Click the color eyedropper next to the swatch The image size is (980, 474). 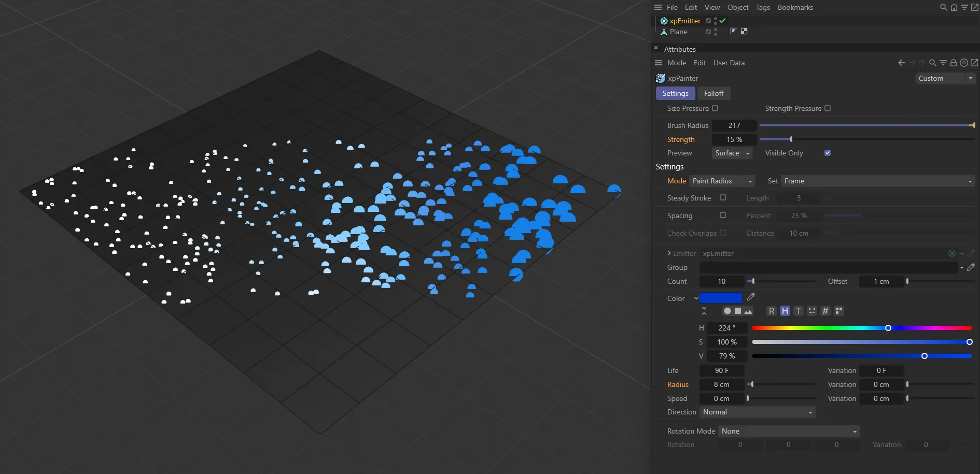pyautogui.click(x=751, y=297)
